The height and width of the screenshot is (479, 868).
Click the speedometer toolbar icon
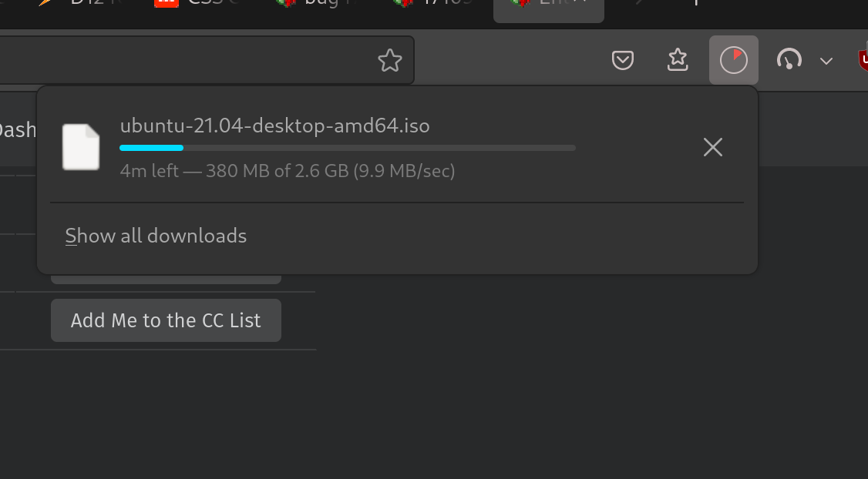[789, 60]
